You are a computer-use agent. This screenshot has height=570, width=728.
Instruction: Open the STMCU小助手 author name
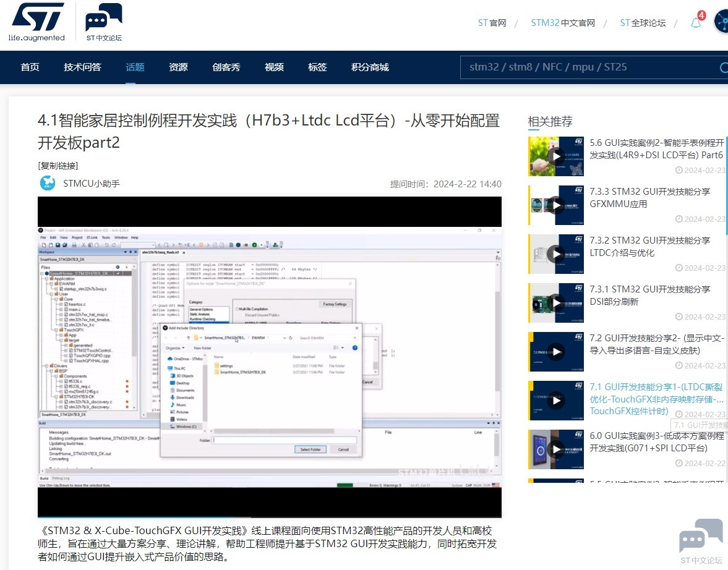point(92,184)
